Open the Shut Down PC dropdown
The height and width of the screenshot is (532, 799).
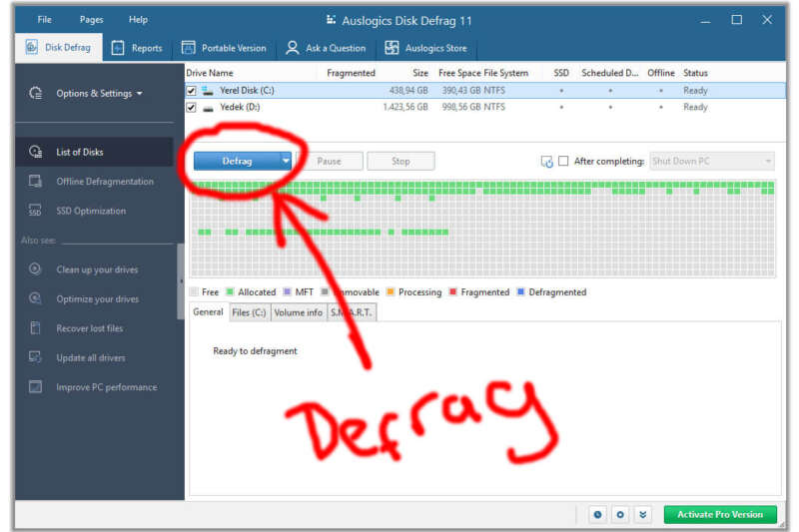712,161
